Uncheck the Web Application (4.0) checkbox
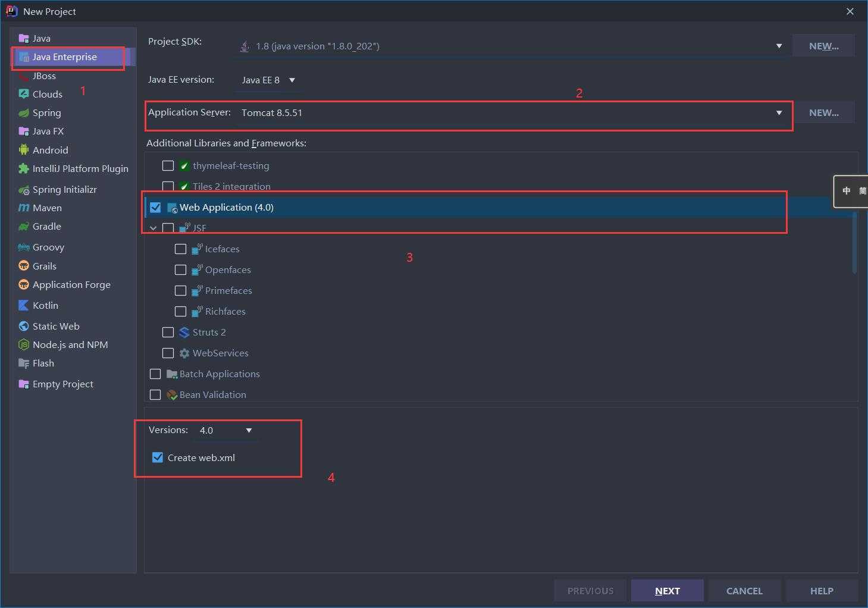Viewport: 868px width, 608px height. pos(155,207)
